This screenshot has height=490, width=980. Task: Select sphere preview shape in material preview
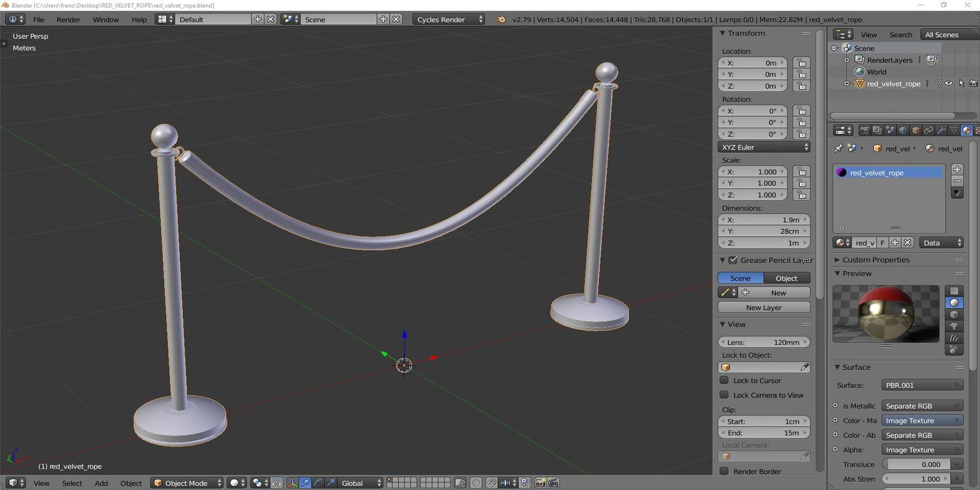(x=954, y=303)
